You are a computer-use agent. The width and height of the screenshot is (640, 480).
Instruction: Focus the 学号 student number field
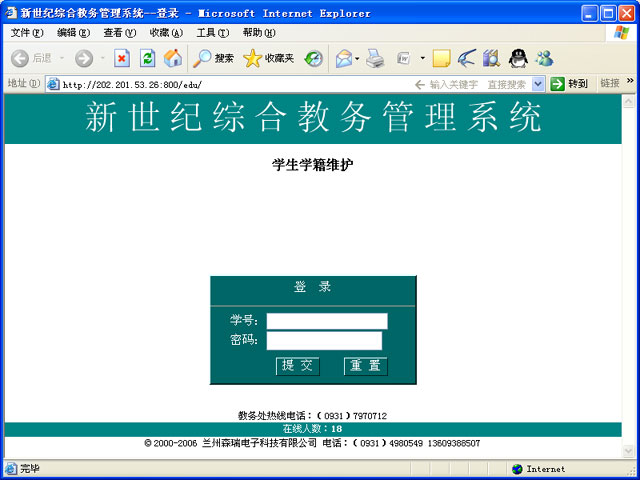click(x=327, y=321)
